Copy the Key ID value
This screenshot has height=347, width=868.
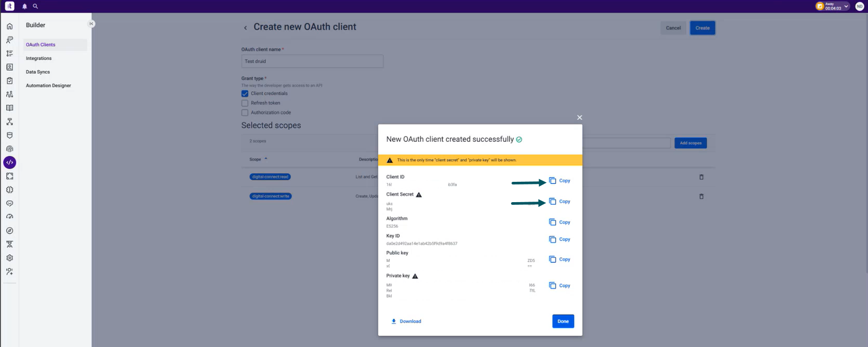point(560,240)
